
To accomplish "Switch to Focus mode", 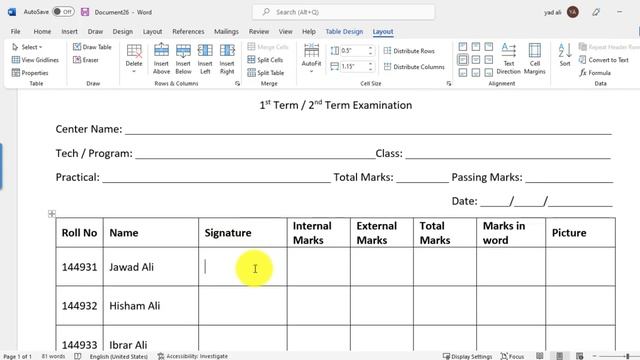I will (x=512, y=356).
